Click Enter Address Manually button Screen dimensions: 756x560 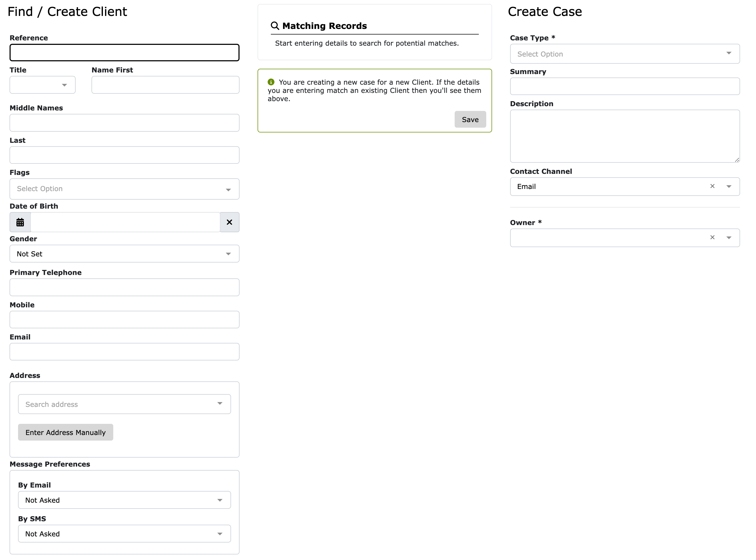click(66, 433)
